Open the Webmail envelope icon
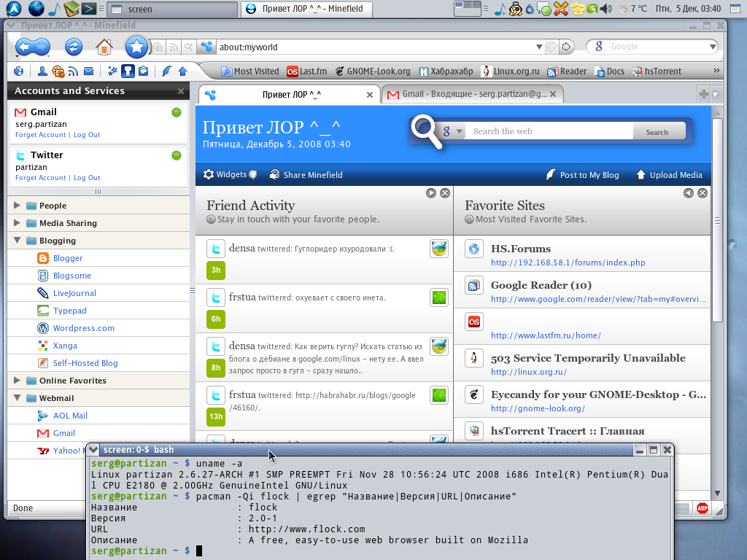This screenshot has width=747, height=560. point(88,71)
